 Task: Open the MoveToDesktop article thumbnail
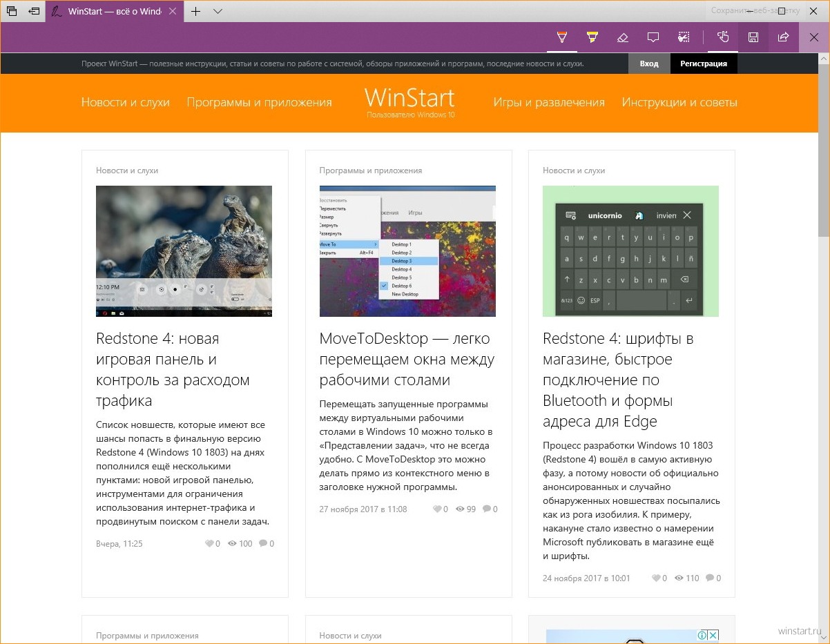(x=407, y=251)
